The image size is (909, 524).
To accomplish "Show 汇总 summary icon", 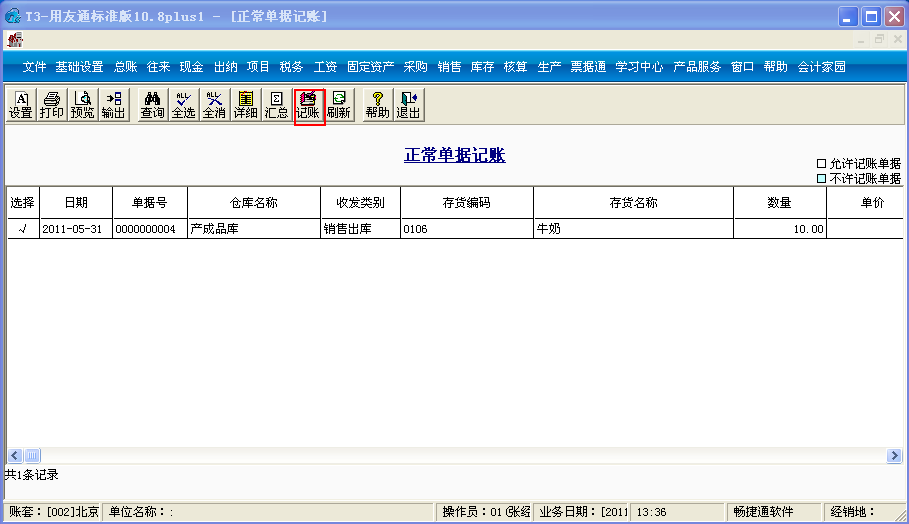I will coord(276,105).
